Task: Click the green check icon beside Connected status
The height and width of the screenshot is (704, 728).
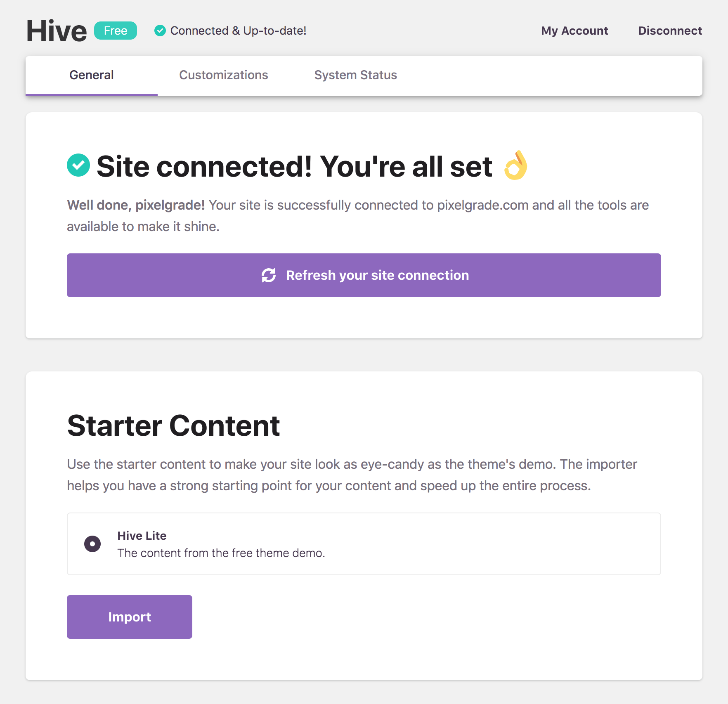Action: tap(160, 31)
